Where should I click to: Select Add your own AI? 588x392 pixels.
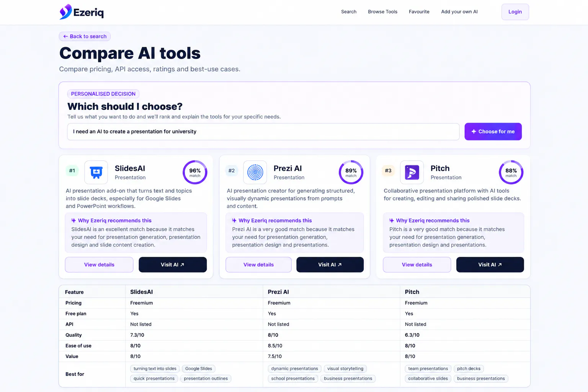point(459,12)
